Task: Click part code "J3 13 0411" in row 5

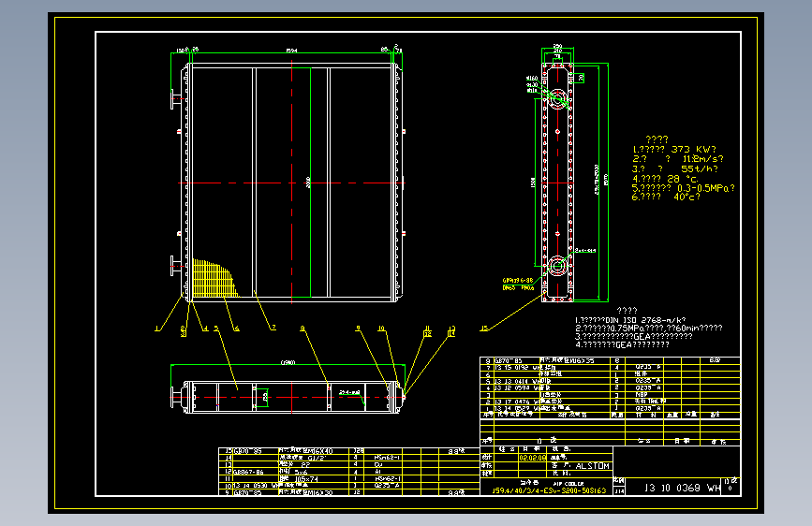Action: point(513,381)
